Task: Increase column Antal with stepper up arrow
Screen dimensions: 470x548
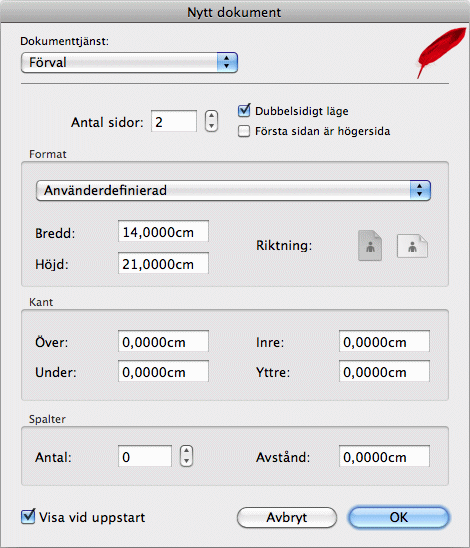Action: [x=187, y=451]
